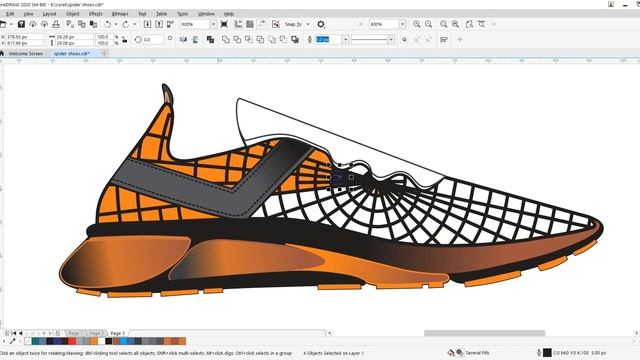Image resolution: width=640 pixels, height=360 pixels.
Task: Click the Copy icon
Action: 82,24
